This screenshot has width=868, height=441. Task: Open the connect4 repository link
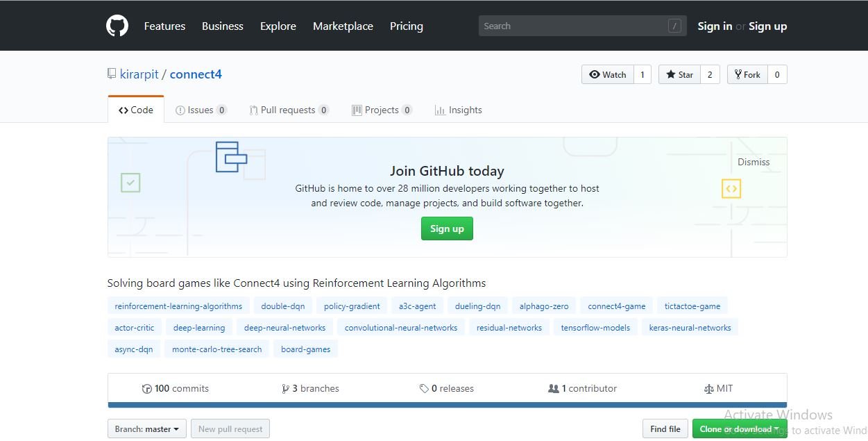tap(196, 74)
